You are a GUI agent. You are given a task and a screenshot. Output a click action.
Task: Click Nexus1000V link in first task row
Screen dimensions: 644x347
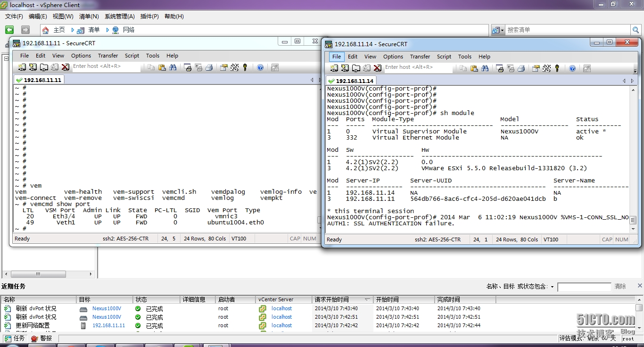pyautogui.click(x=107, y=309)
